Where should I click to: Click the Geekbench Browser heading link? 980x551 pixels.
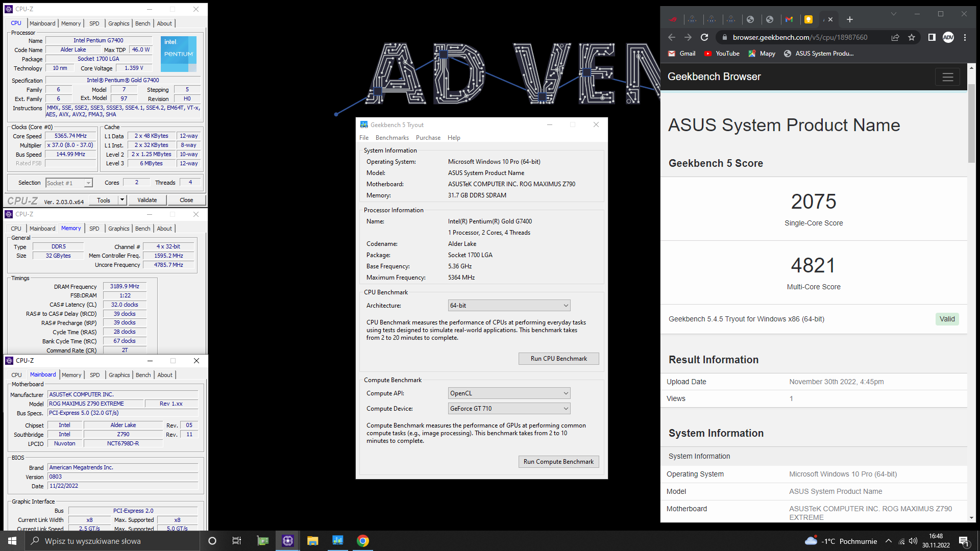[x=714, y=77]
